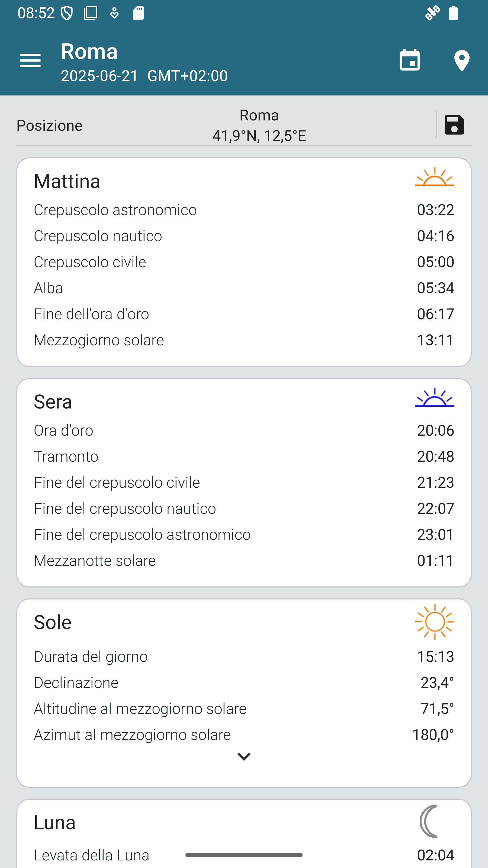Tap the orange sun icon in Sole

coord(434,622)
